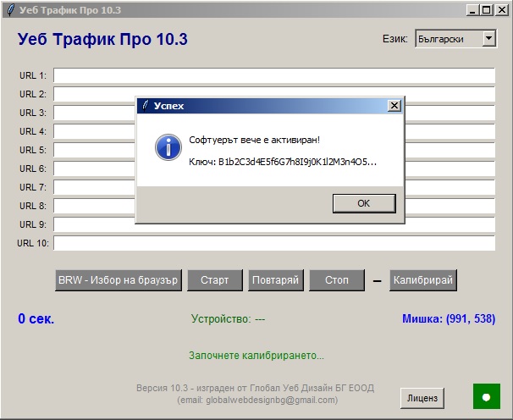
Task: Close the Уеб Трафик Про main window
Action: [501, 10]
